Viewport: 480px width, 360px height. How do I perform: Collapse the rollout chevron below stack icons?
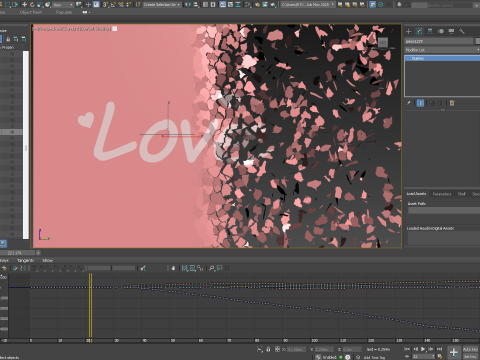tap(443, 110)
